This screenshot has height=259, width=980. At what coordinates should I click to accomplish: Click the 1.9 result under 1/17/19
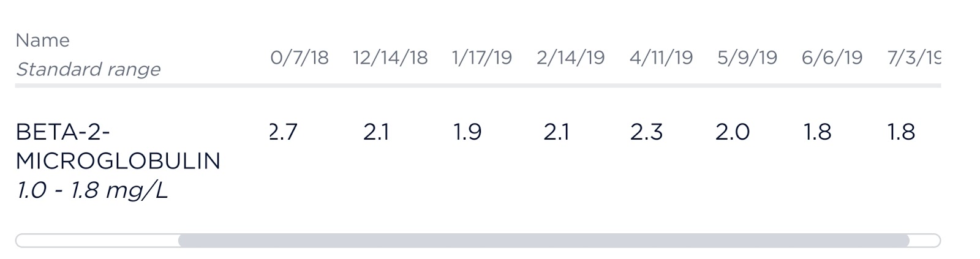click(x=467, y=132)
